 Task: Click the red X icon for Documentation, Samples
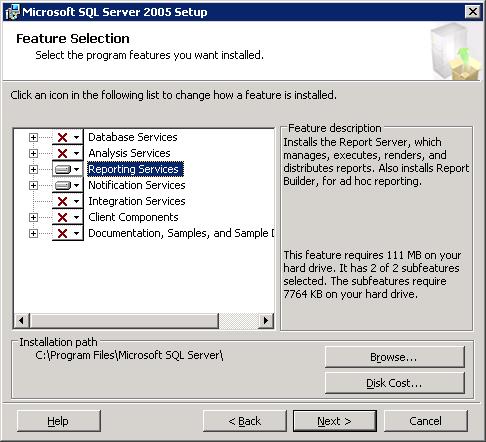[62, 233]
